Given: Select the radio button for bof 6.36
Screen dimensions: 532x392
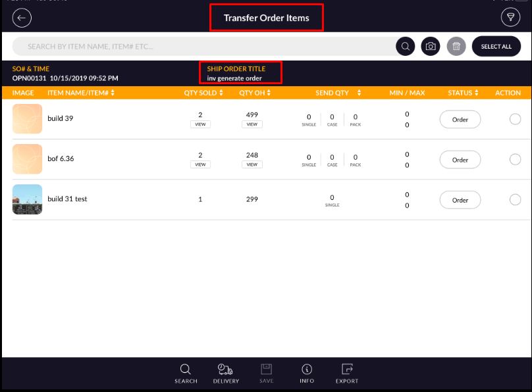Looking at the screenshot, I should click(515, 160).
